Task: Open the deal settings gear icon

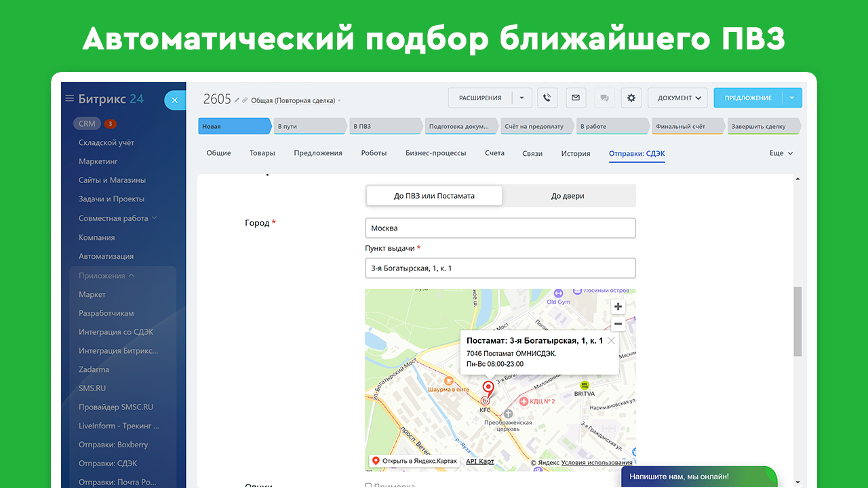Action: click(x=631, y=98)
